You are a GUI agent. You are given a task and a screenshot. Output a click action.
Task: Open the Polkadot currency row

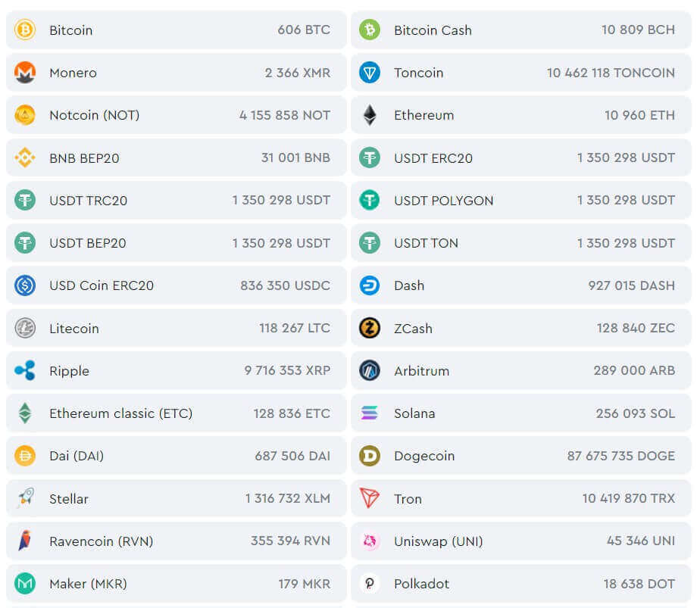520,584
